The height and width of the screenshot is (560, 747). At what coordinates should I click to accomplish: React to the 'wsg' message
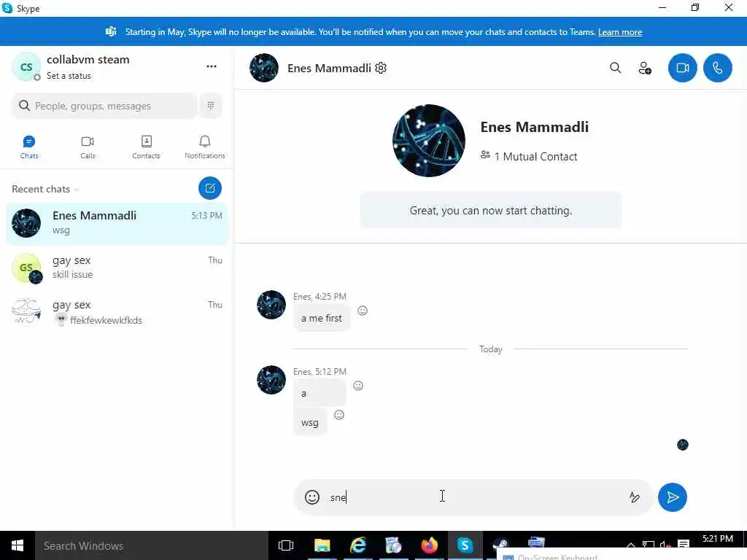point(339,415)
